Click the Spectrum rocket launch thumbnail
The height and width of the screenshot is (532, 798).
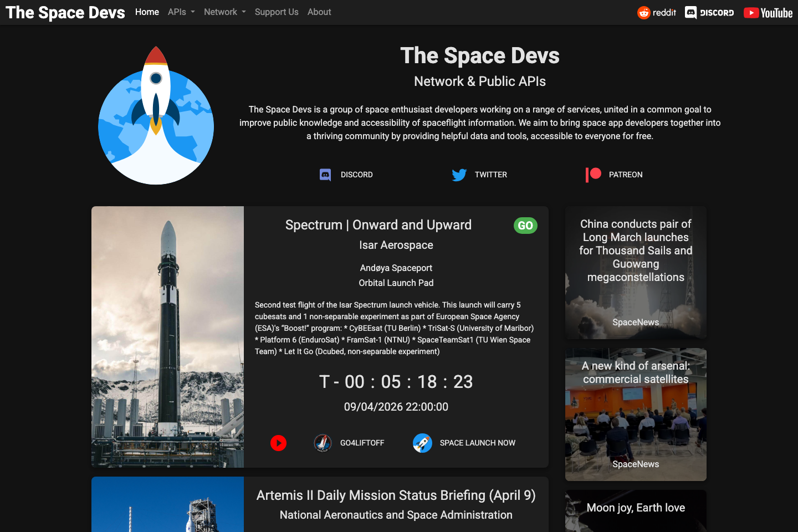167,336
